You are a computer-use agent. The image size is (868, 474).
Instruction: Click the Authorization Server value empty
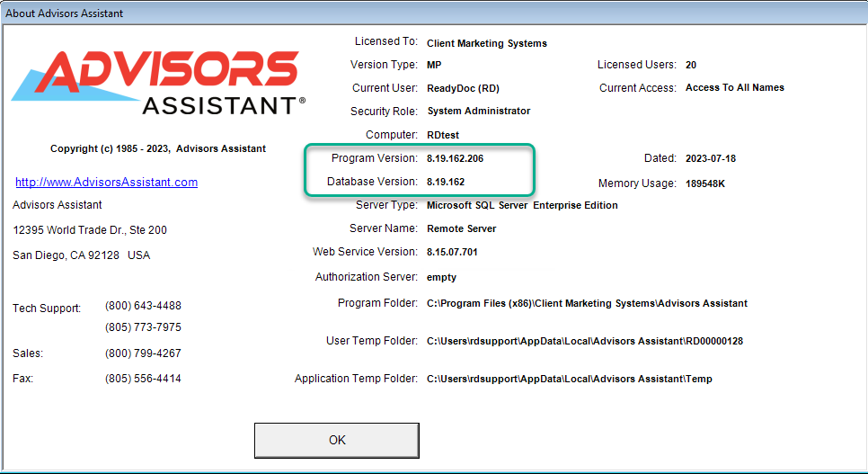(441, 277)
